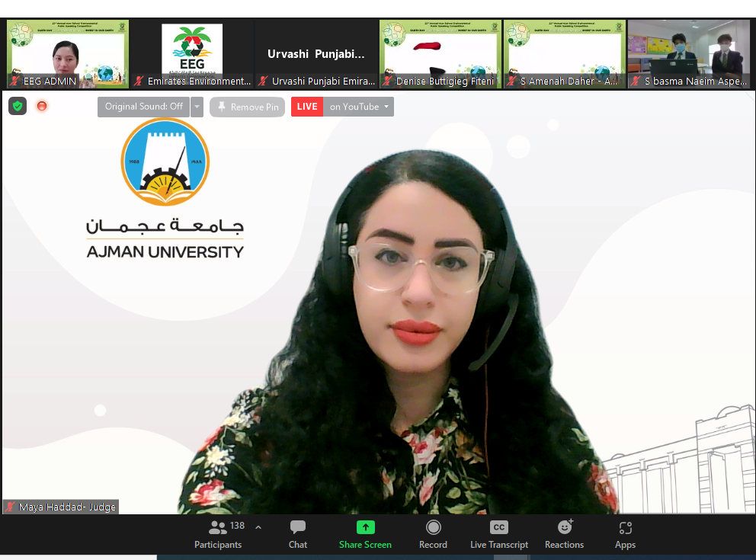This screenshot has width=756, height=560.
Task: Open the Chat panel
Action: tap(298, 527)
